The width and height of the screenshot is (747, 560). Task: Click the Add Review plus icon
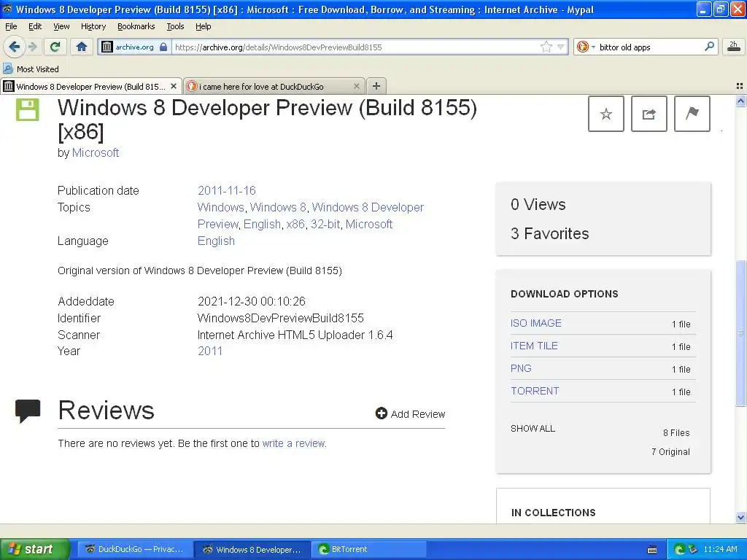point(381,413)
